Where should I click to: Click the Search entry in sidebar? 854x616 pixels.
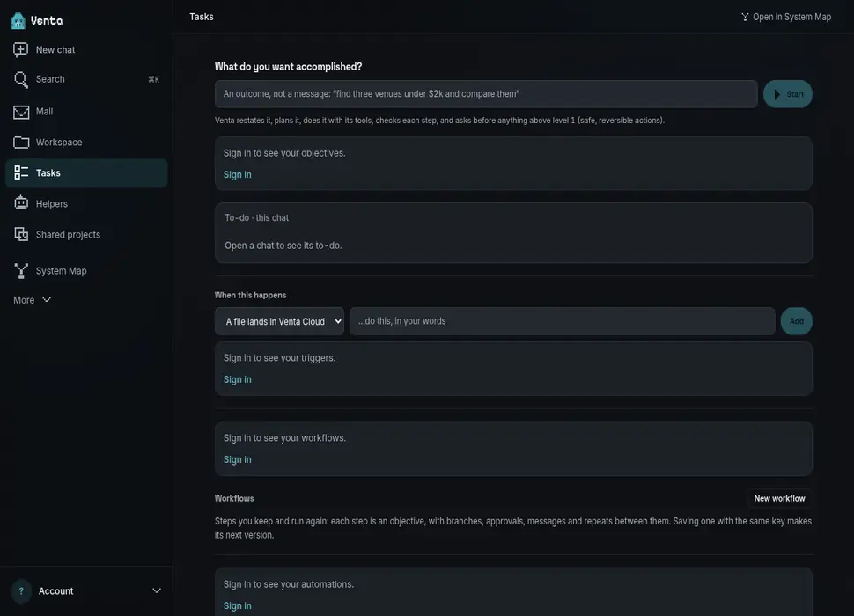(86, 79)
